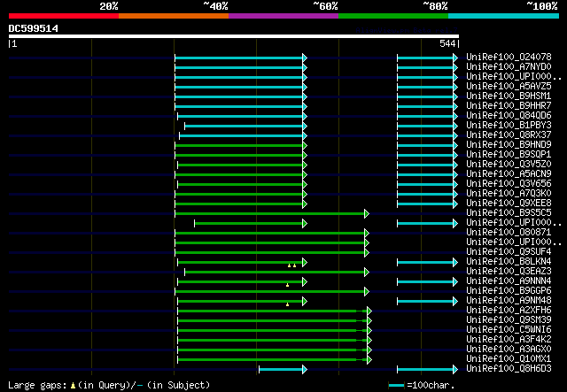Click the yellow in-Query gap legend symbol
Image resolution: width=567 pixels, height=392 pixels.
click(73, 386)
